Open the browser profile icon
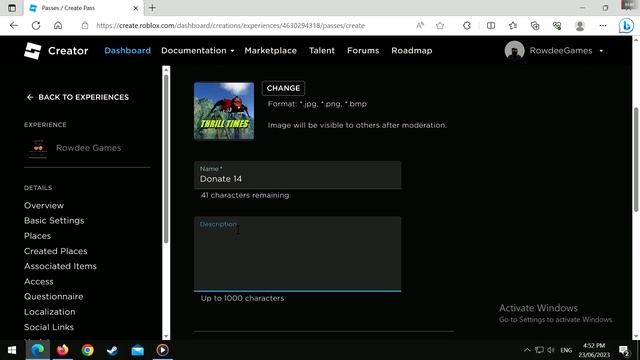This screenshot has width=640, height=360. point(580,25)
